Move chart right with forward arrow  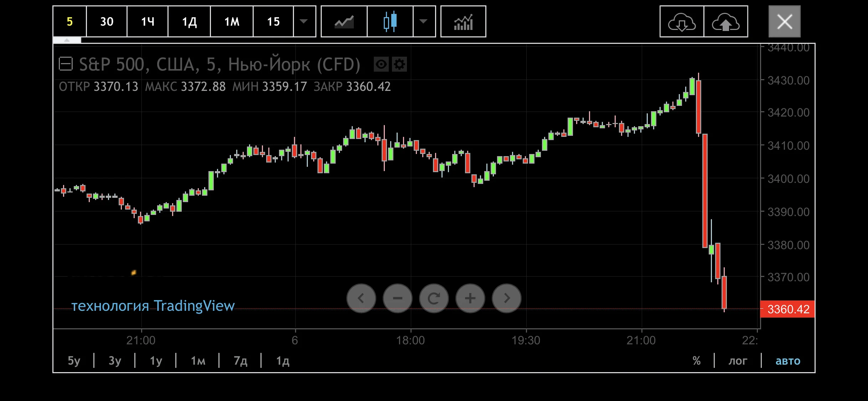coord(506,298)
